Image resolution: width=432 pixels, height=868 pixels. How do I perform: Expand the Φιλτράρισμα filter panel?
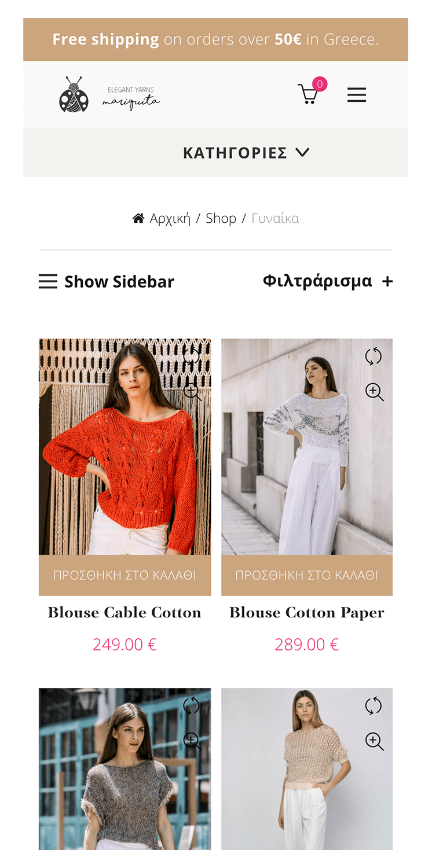(328, 281)
